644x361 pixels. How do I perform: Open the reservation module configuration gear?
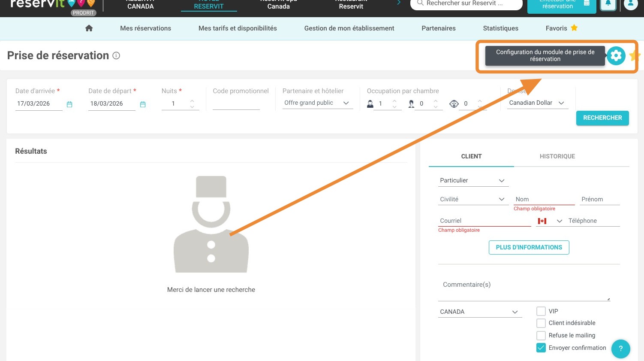(x=616, y=56)
